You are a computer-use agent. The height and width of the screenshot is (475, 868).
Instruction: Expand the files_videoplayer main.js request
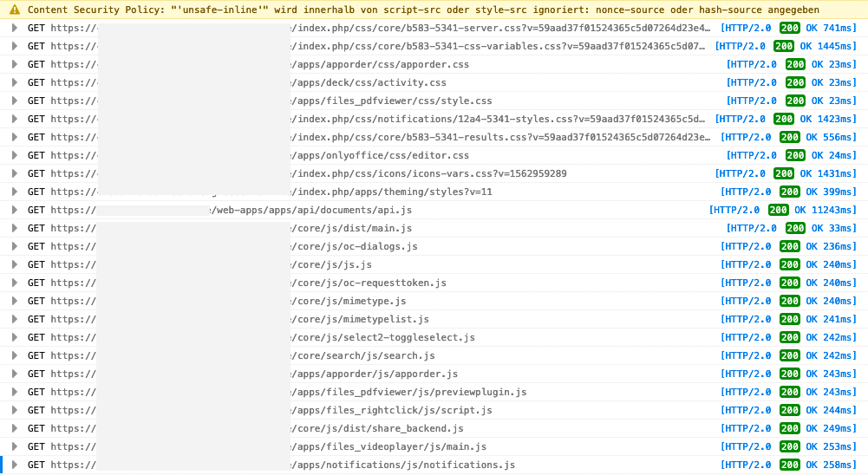(x=15, y=446)
